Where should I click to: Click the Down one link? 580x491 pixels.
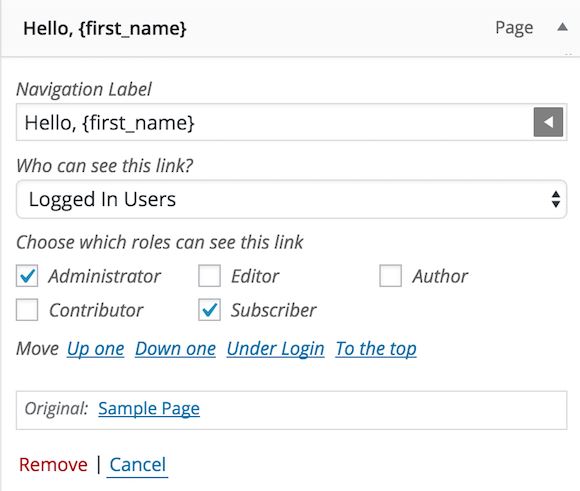pyautogui.click(x=175, y=349)
